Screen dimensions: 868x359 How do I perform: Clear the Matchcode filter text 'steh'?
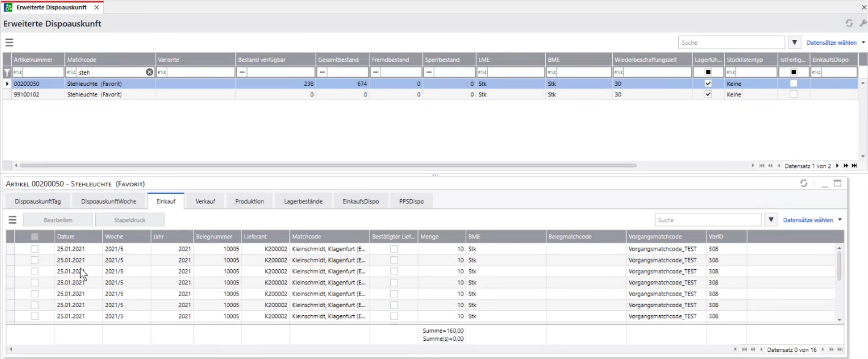(149, 72)
